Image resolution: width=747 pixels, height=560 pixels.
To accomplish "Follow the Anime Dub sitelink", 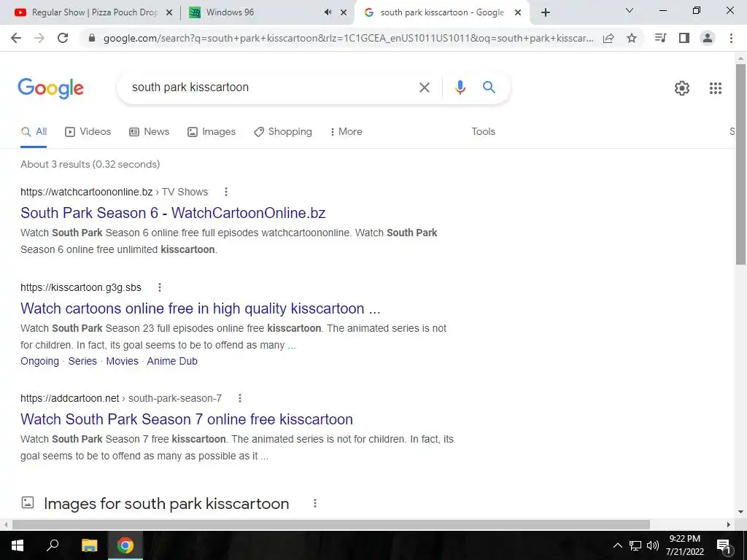I will (x=172, y=361).
